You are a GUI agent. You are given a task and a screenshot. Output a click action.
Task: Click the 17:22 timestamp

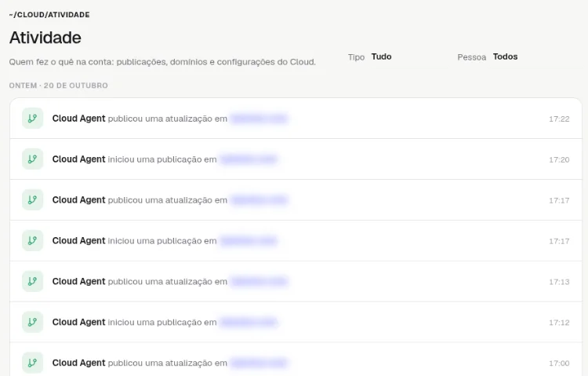click(x=559, y=119)
